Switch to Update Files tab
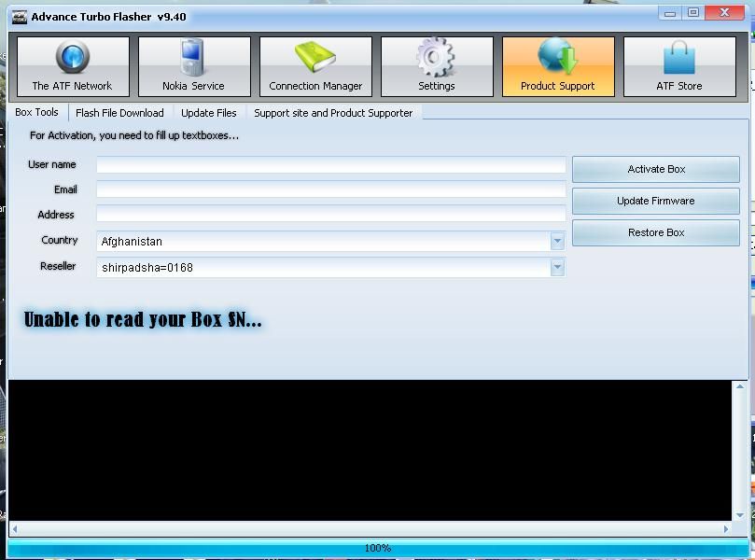755x560 pixels. 209,113
